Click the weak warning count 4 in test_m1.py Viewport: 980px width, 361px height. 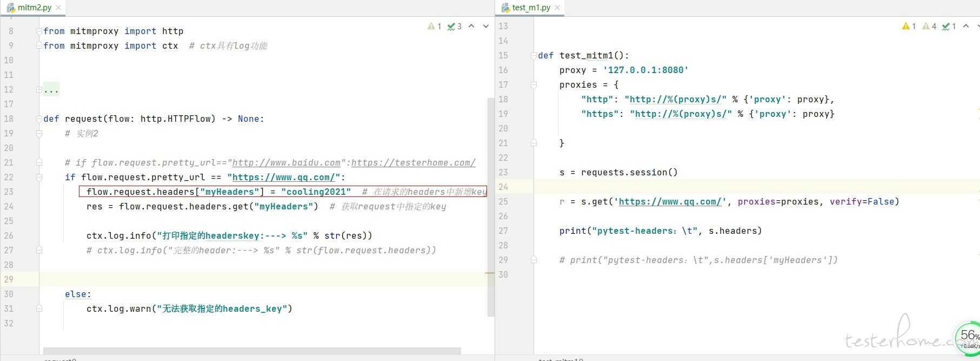tap(929, 26)
